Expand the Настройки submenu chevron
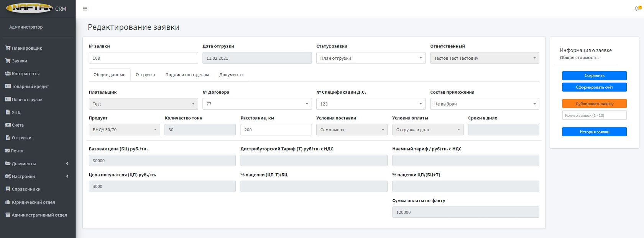 [67, 176]
